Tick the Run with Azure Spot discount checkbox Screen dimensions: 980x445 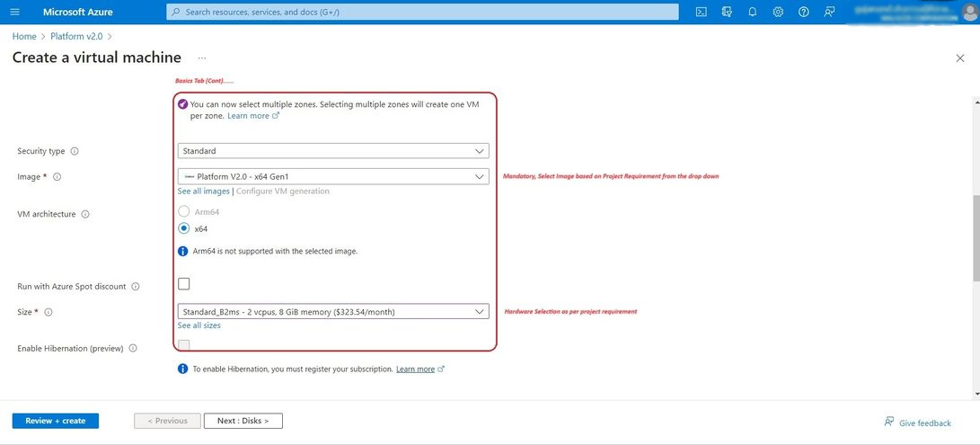pos(184,284)
